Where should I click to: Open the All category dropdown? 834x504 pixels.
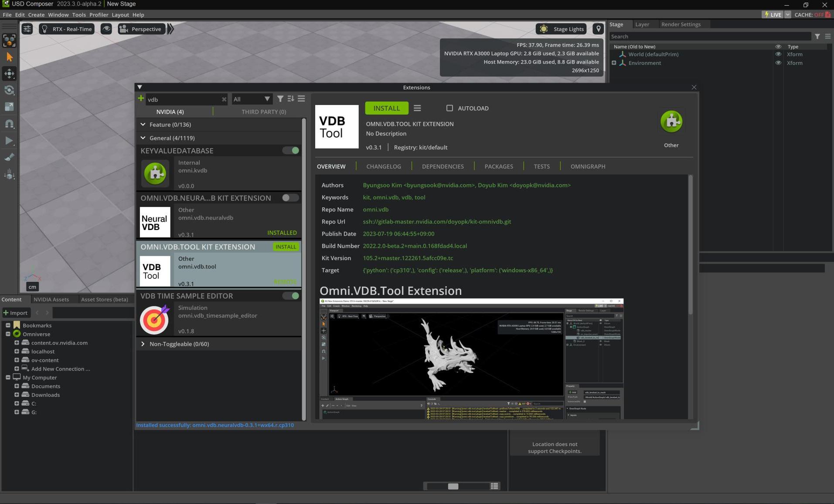tap(252, 99)
